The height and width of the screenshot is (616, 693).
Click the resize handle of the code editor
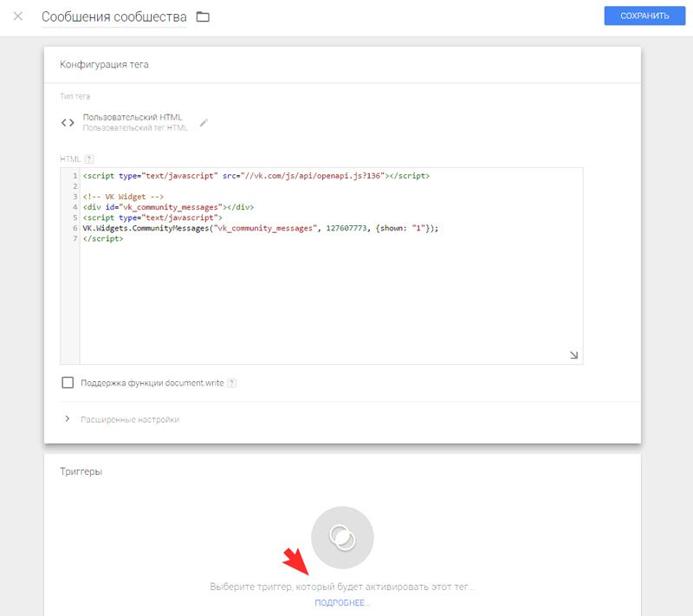pyautogui.click(x=573, y=355)
